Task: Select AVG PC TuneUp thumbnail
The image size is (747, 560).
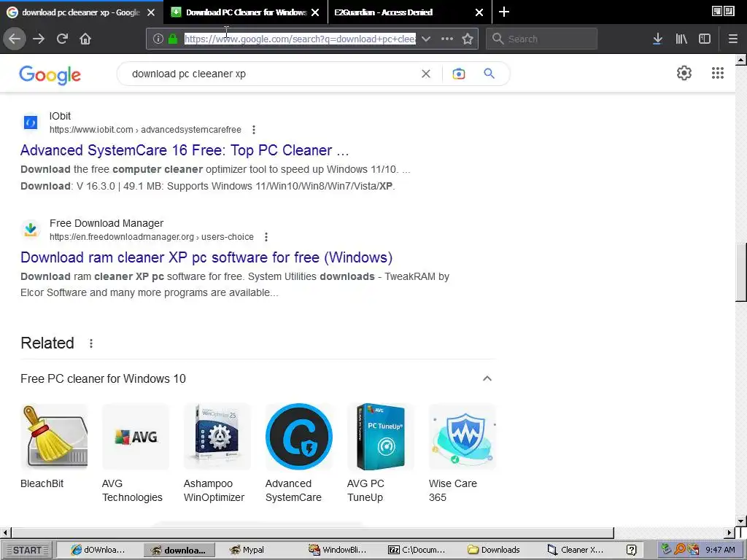Action: [x=381, y=437]
